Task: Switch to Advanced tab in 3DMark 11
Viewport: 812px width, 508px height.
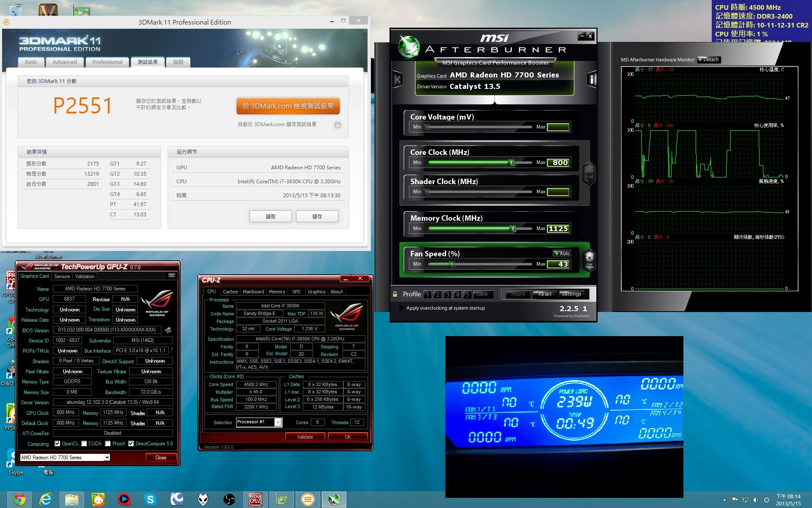Action: [65, 62]
